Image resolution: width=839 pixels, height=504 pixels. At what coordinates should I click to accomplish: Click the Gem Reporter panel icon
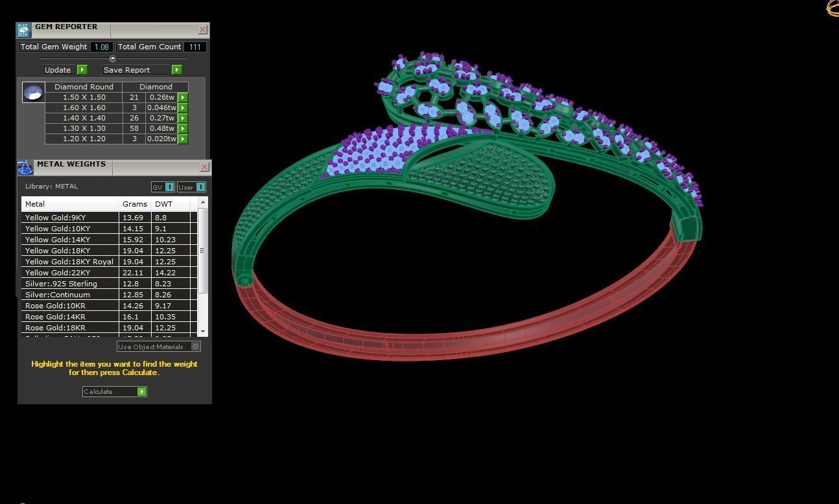point(23,30)
